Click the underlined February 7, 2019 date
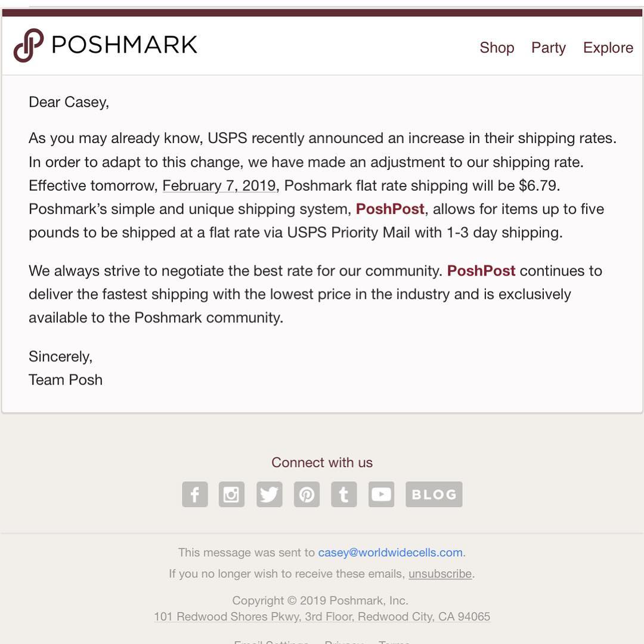Viewport: 644px width, 644px height. (x=219, y=185)
